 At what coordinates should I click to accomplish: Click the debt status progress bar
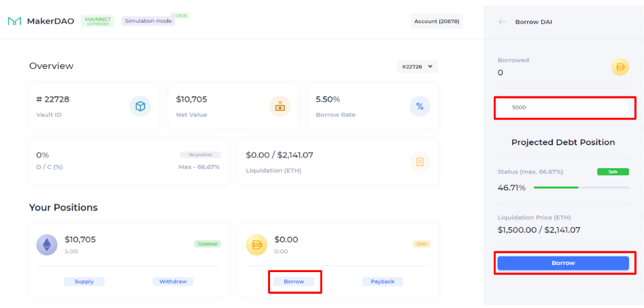581,187
